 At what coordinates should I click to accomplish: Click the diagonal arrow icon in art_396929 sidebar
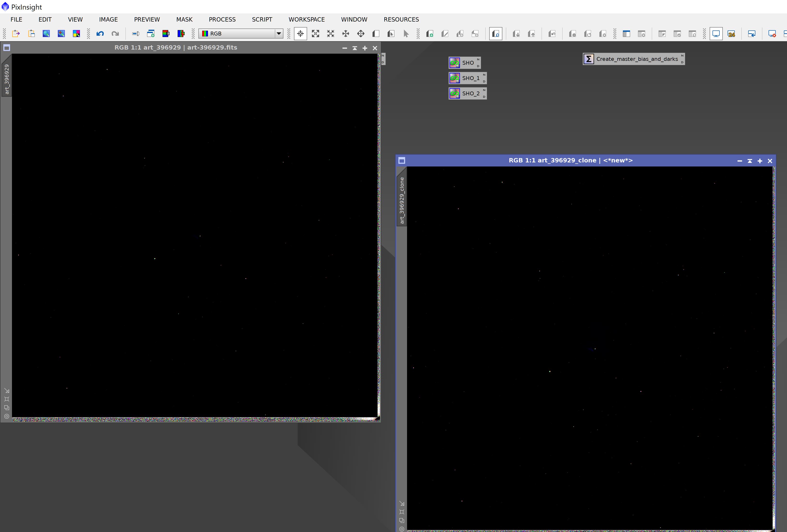pos(7,391)
